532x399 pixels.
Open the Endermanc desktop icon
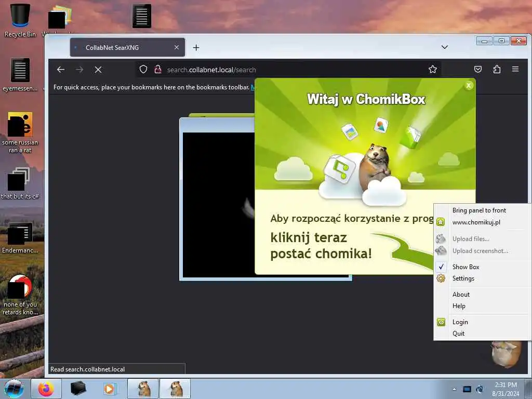pyautogui.click(x=20, y=237)
